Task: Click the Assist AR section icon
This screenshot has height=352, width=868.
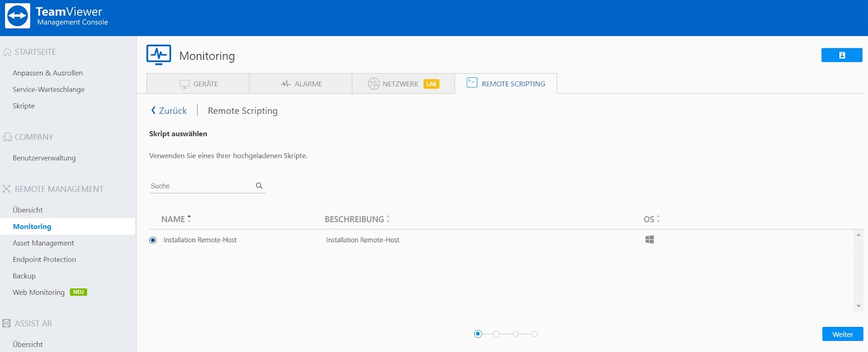Action: [x=7, y=323]
